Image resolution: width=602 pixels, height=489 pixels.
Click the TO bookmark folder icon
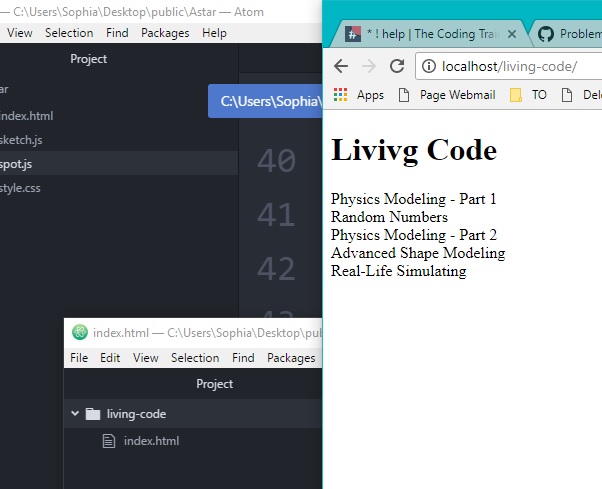516,95
